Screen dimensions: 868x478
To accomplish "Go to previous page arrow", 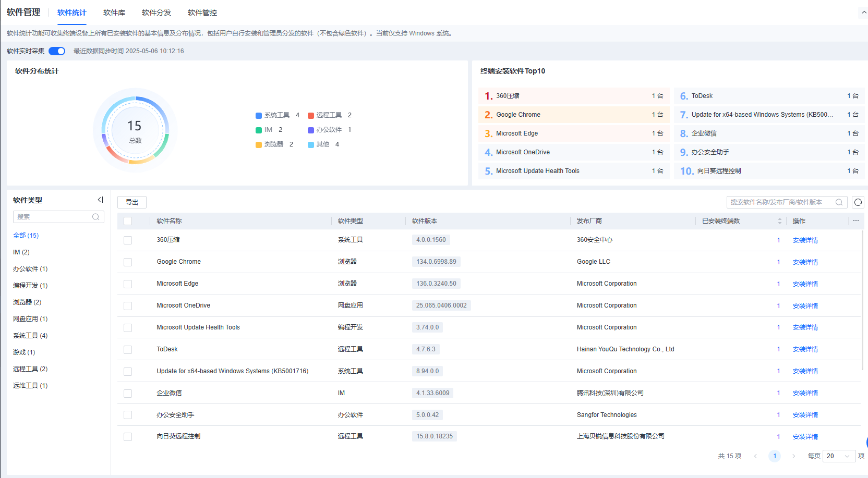I will (x=755, y=456).
